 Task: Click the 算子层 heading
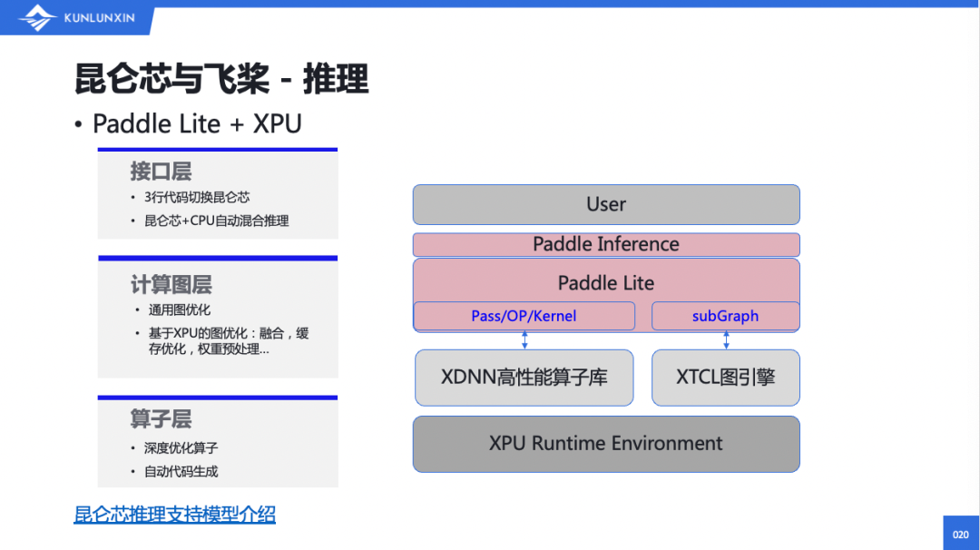[x=161, y=418]
